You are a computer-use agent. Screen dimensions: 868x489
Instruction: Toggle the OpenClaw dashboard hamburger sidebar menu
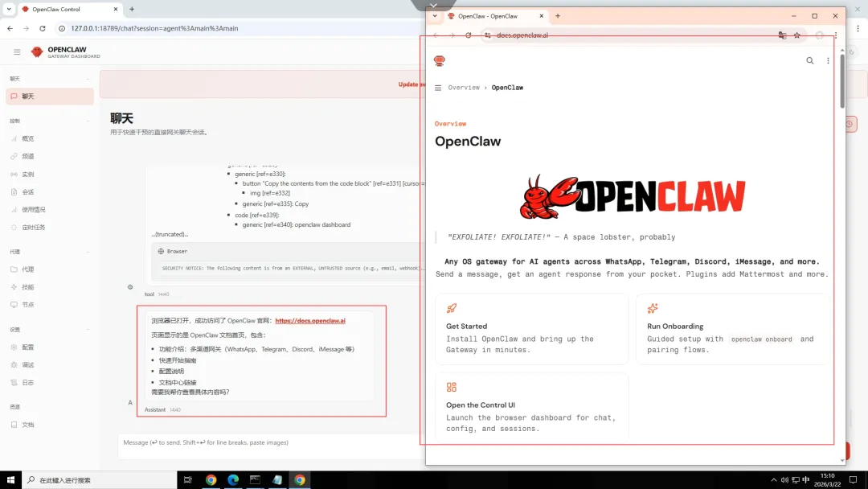click(17, 52)
